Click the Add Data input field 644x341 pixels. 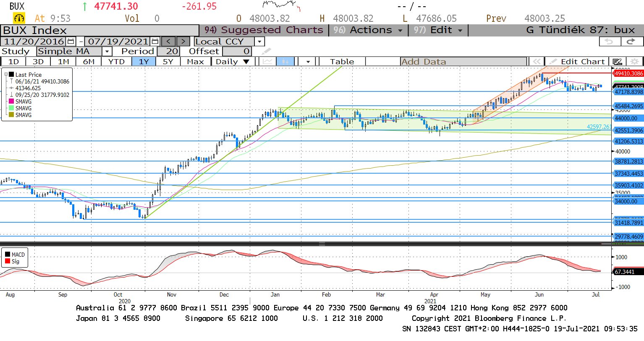(x=463, y=62)
